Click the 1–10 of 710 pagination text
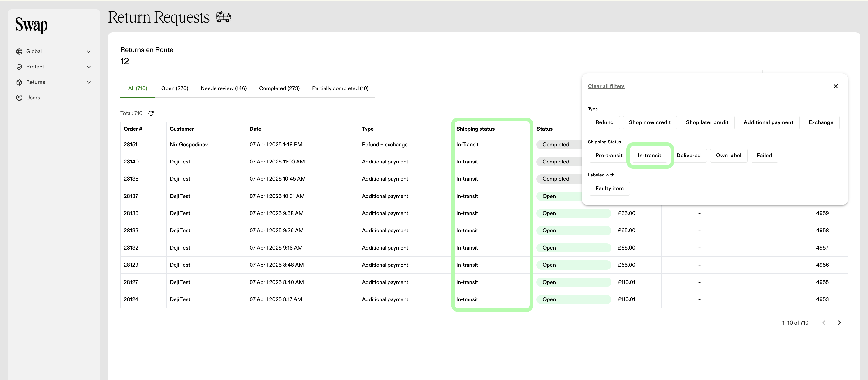Viewport: 868px width, 380px height. click(x=795, y=323)
